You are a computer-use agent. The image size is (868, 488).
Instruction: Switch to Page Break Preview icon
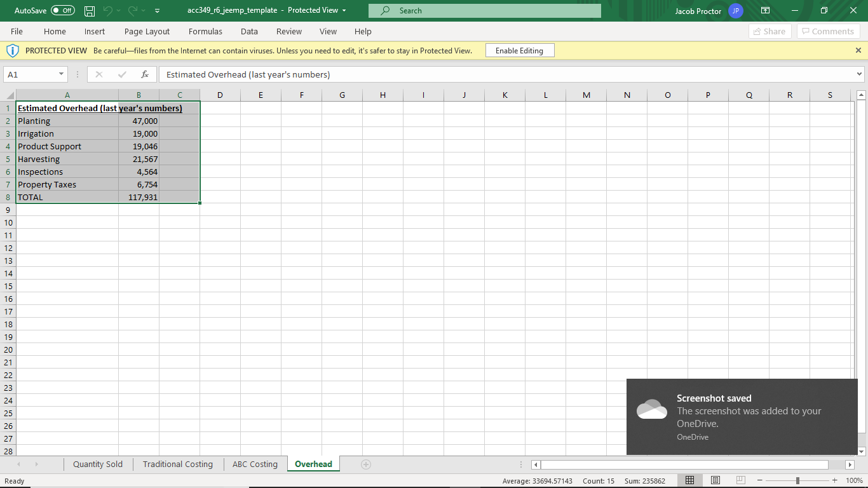click(x=740, y=480)
